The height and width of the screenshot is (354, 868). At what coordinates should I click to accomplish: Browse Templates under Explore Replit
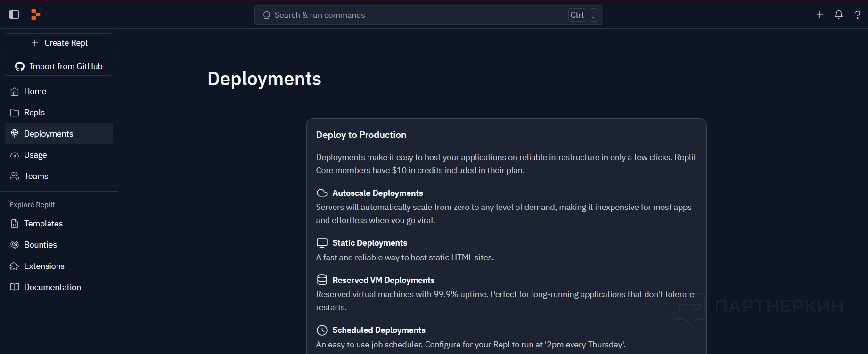point(43,224)
